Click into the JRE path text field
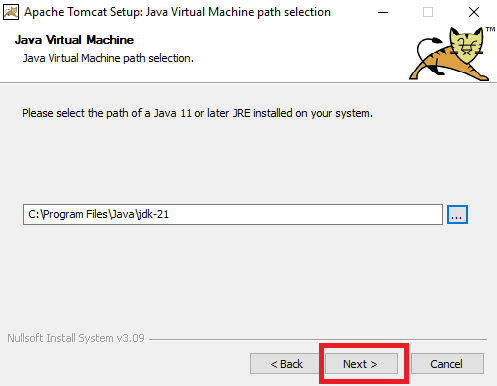497x386 pixels. [233, 215]
